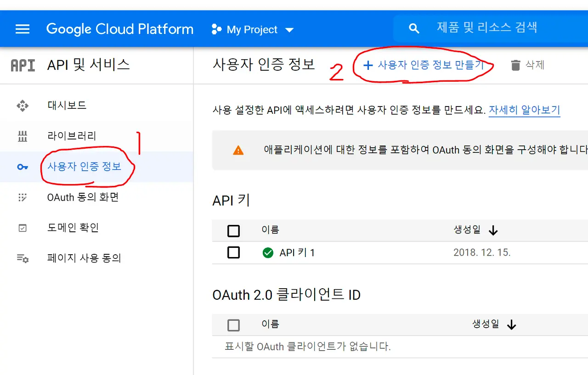Click the 이름 column header in API 키 table
588x375 pixels.
(x=270, y=230)
